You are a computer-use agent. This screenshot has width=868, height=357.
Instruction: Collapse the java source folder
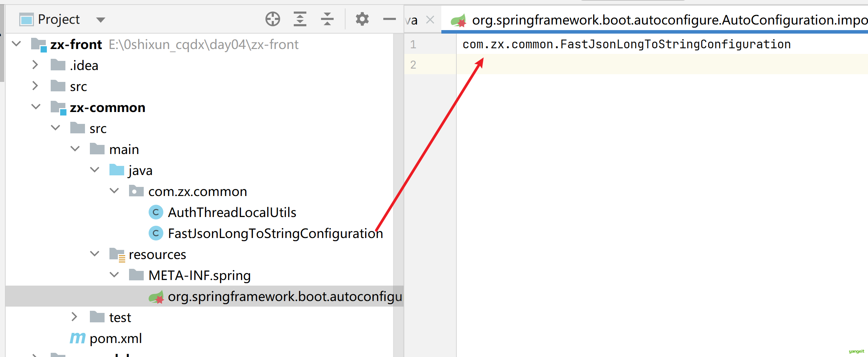pyautogui.click(x=94, y=170)
